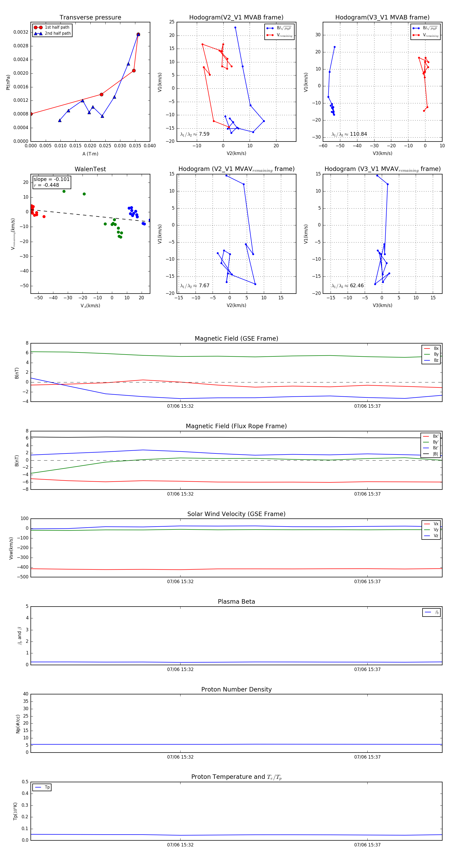Click the 'Hodogram(V2_V1 MVAB frame)' title
The image size is (473, 868).
(x=236, y=18)
